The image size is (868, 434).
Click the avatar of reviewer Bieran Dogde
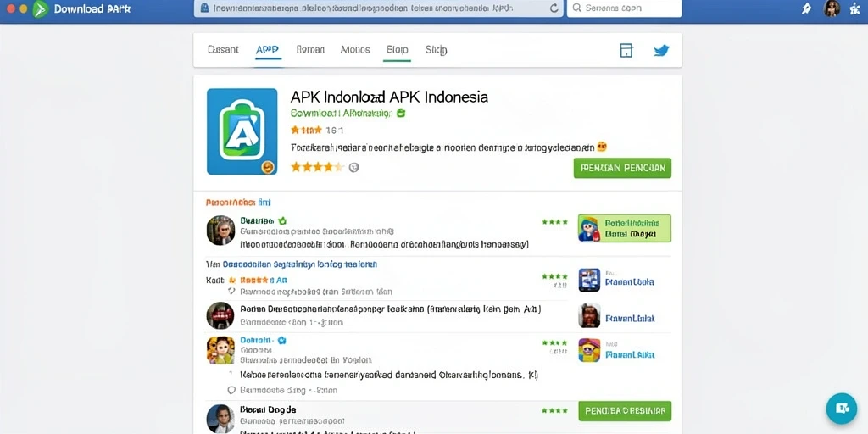tap(220, 419)
